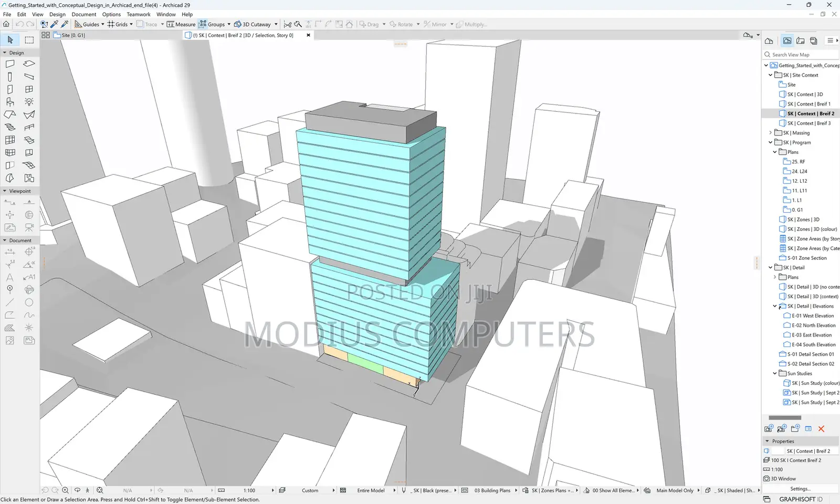Delete selected view with red X
The width and height of the screenshot is (840, 504).
822,429
